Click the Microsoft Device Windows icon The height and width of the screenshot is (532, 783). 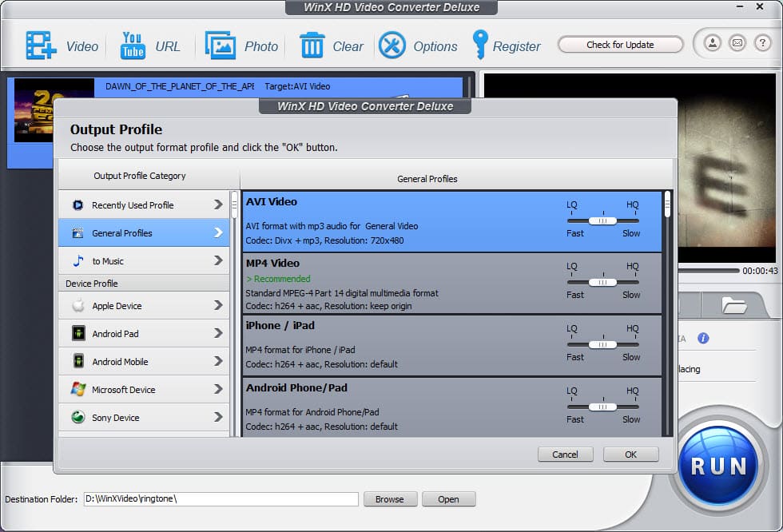(78, 389)
